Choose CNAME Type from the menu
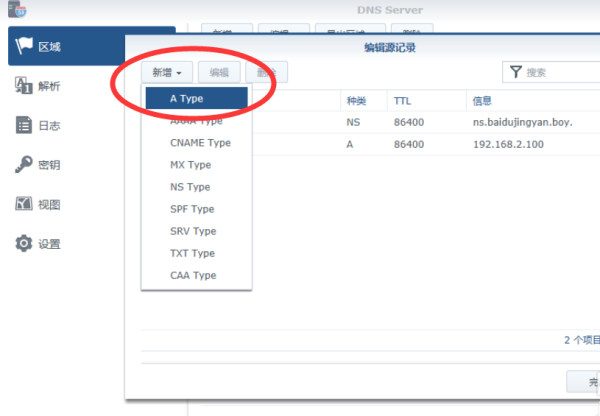Viewport: 600px width, 416px height. (x=197, y=143)
